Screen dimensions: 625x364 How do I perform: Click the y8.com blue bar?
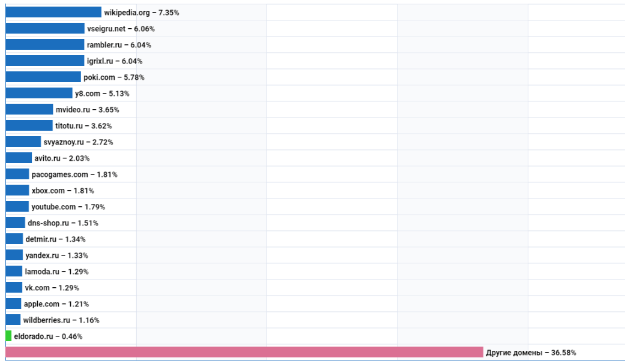coord(39,93)
